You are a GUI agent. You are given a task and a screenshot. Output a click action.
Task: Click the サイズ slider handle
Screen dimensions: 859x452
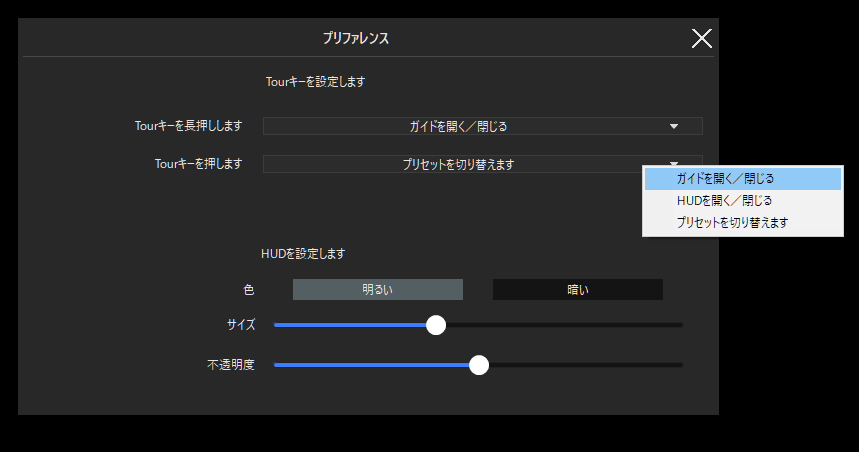(436, 325)
